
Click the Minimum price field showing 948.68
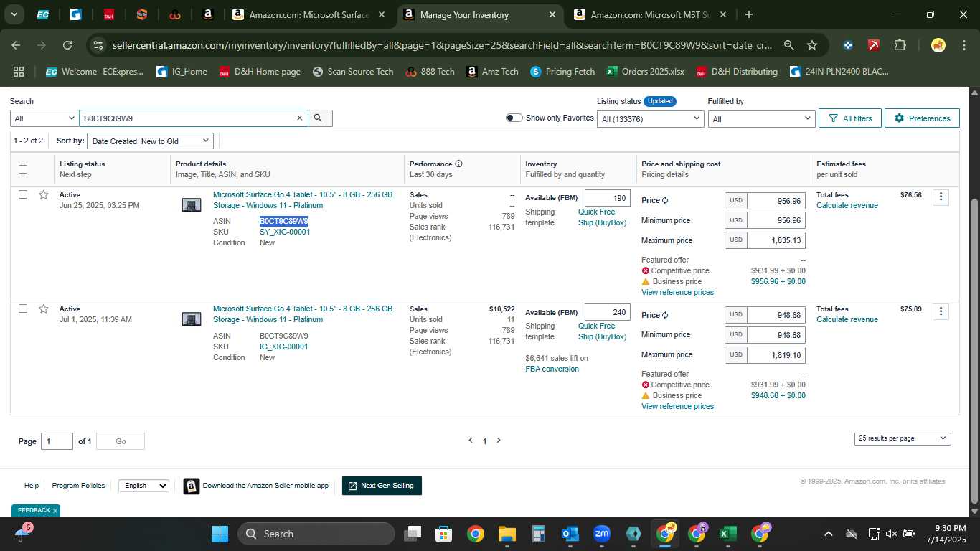tap(776, 335)
